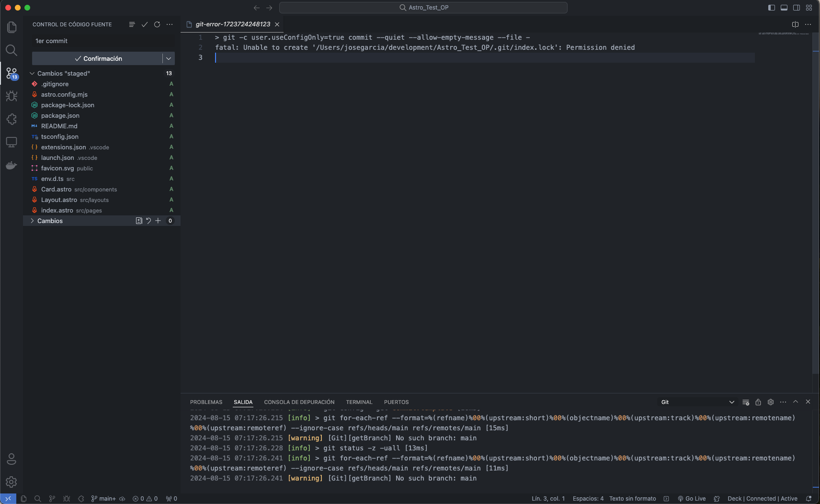Open output log level settings gear
820x504 pixels.
click(771, 402)
